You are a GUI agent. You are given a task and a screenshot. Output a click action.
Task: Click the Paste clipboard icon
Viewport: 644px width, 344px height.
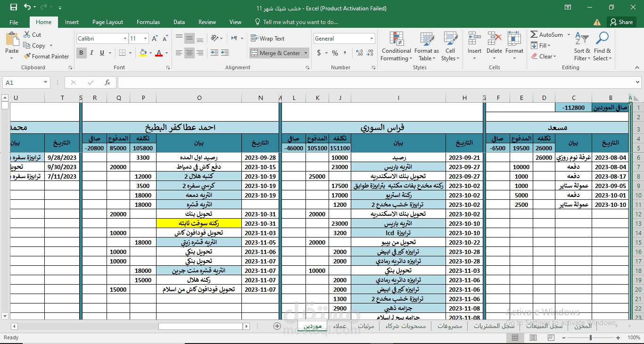[12, 40]
